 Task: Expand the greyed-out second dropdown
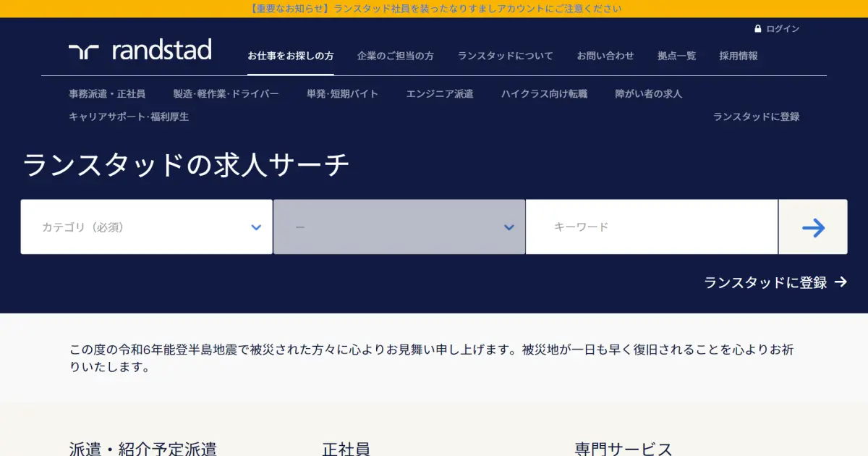(399, 227)
